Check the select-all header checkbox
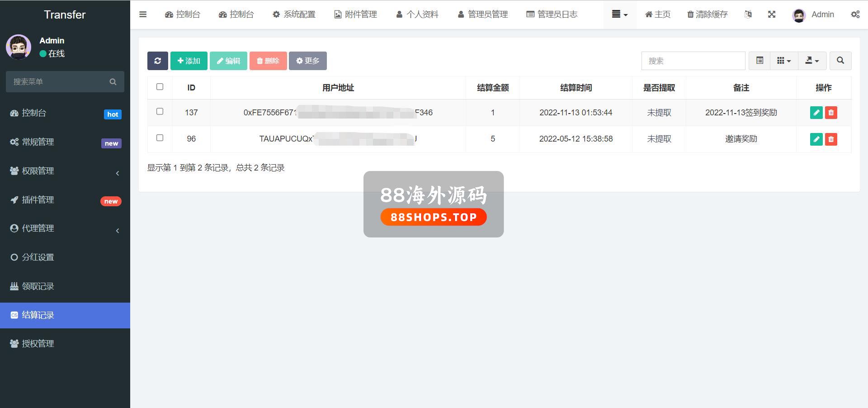 click(160, 87)
